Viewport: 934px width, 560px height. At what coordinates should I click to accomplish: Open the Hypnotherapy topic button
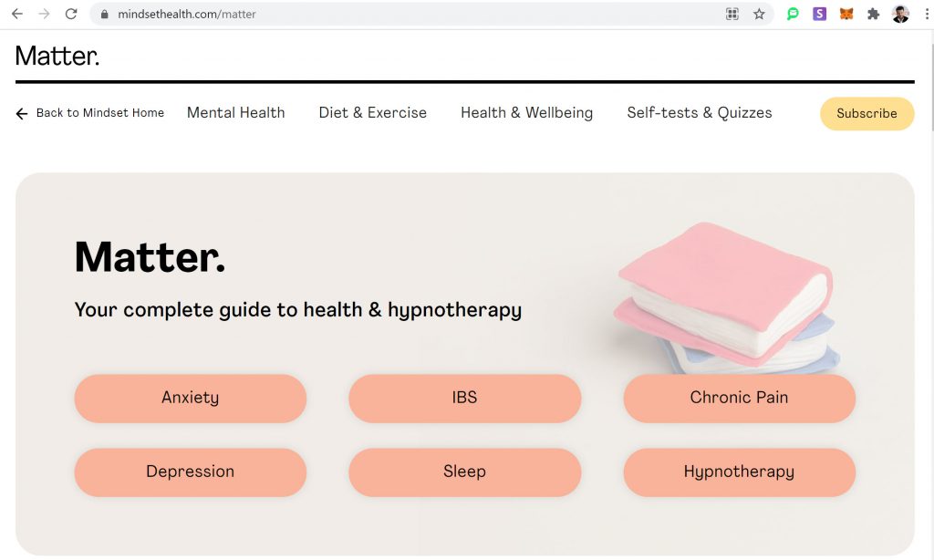click(x=739, y=472)
